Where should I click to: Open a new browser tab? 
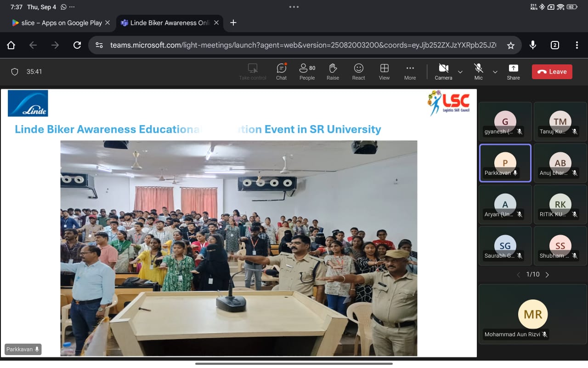(233, 23)
